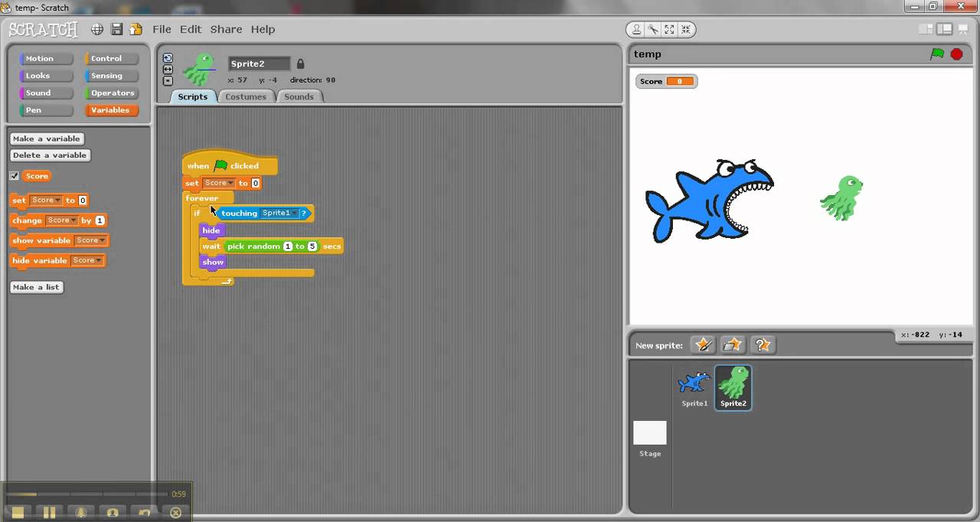This screenshot has height=522, width=980.
Task: Select the grow sprite tool
Action: tap(669, 29)
